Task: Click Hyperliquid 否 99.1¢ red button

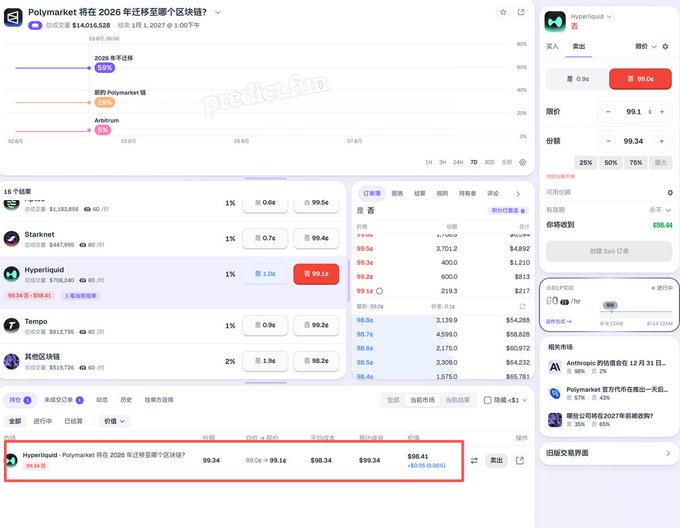Action: click(x=316, y=274)
